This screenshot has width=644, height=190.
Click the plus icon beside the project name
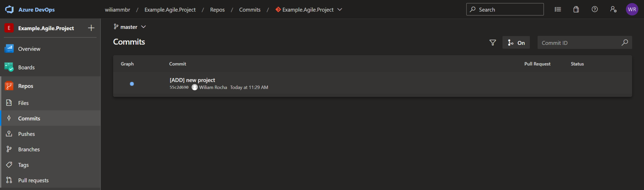click(x=91, y=28)
